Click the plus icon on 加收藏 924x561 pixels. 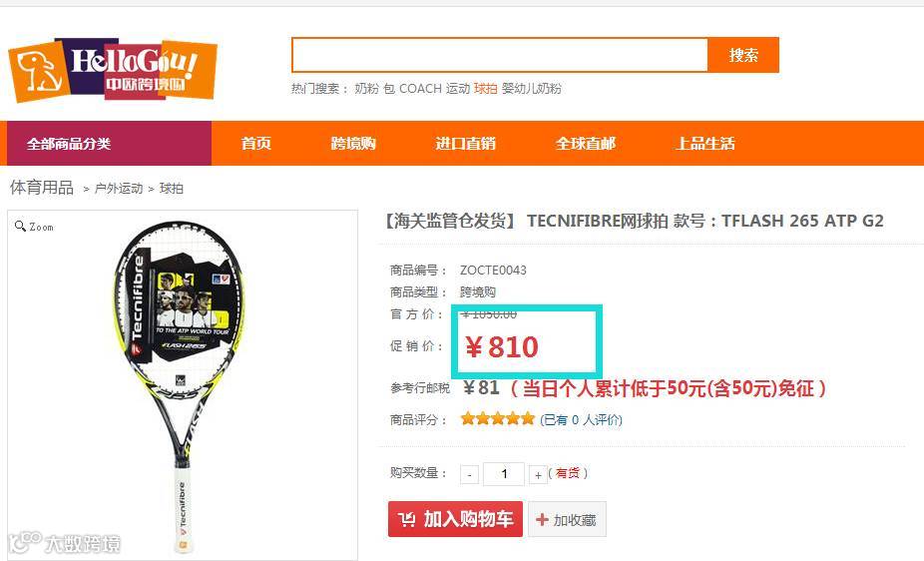coord(542,519)
